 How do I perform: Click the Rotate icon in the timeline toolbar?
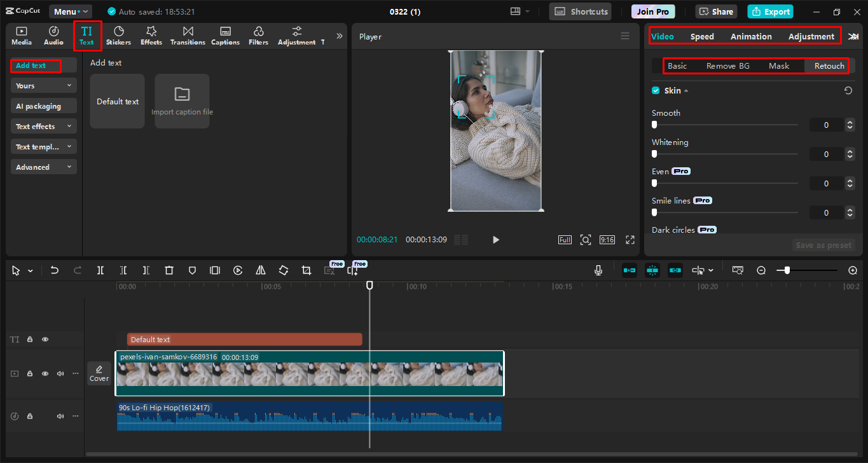283,270
